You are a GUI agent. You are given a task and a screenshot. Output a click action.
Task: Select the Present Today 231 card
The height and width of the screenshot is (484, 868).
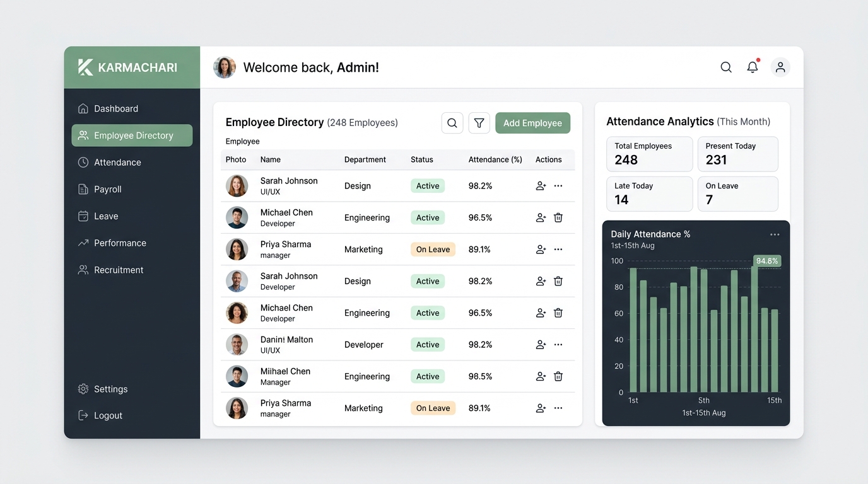pos(738,154)
